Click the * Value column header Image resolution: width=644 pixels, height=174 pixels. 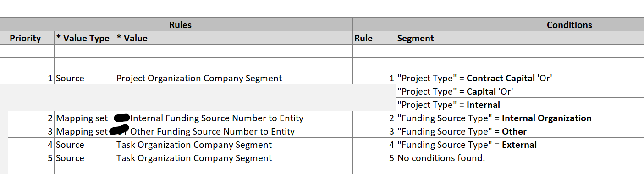coord(234,38)
